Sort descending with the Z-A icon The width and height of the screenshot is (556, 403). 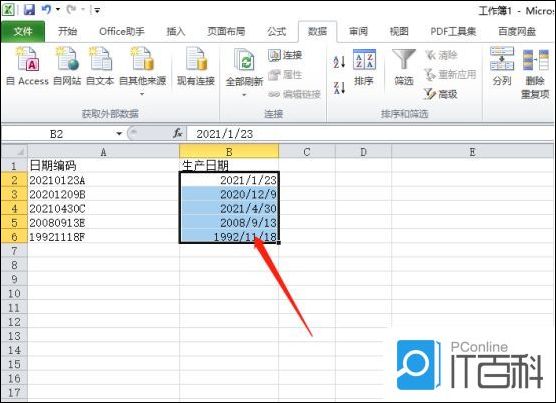[339, 88]
